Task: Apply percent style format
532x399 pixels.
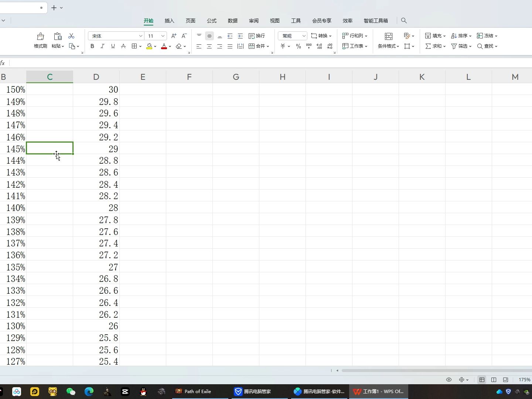Action: [x=298, y=46]
